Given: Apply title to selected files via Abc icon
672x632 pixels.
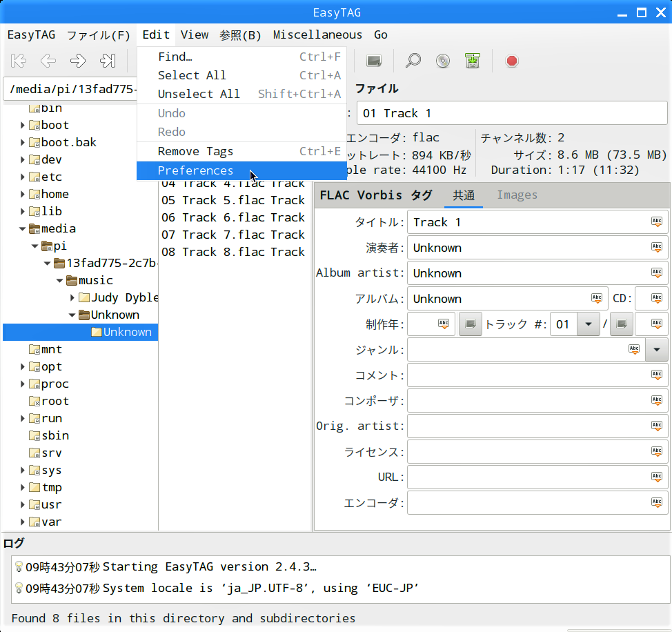Looking at the screenshot, I should [657, 221].
